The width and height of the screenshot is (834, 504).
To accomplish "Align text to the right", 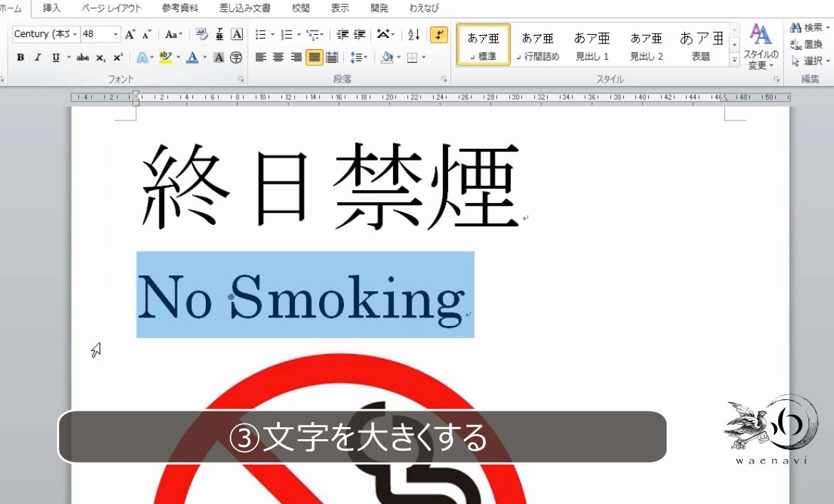I will [296, 58].
